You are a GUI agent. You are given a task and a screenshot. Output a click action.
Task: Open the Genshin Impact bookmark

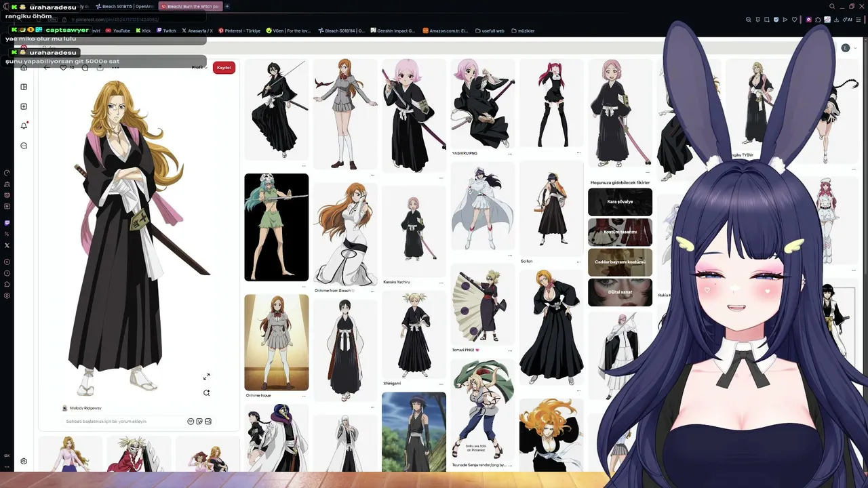pyautogui.click(x=393, y=30)
